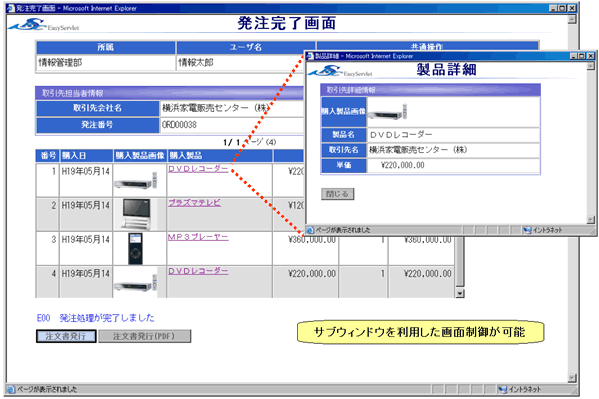The image size is (599, 399).
Task: Click the plasma TV thumbnail in row 2
Action: click(136, 214)
